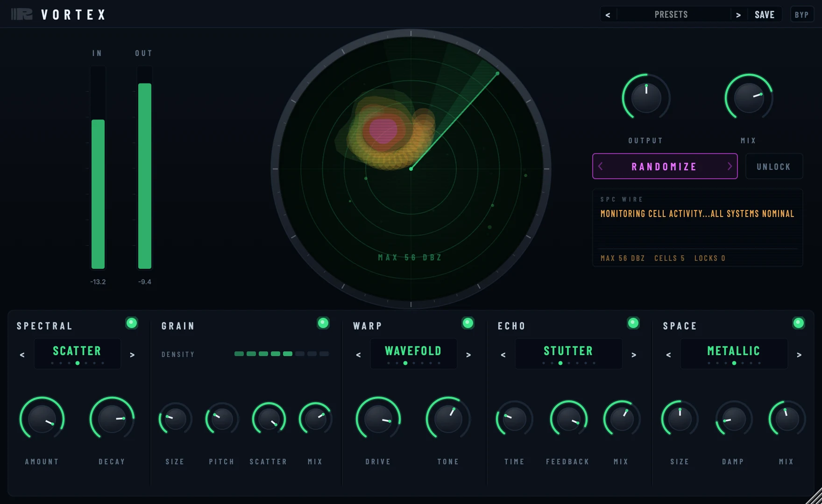
Task: Toggle the BYP bypass button
Action: tap(801, 14)
